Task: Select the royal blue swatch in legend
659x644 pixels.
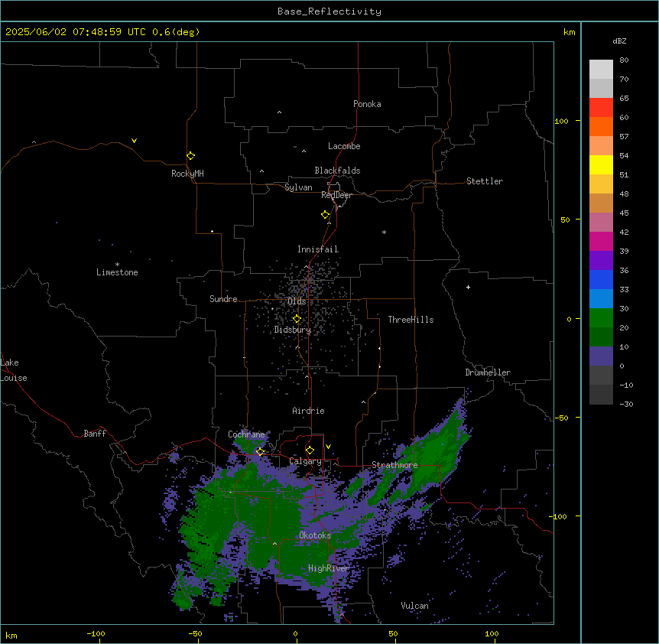Action: [x=601, y=279]
